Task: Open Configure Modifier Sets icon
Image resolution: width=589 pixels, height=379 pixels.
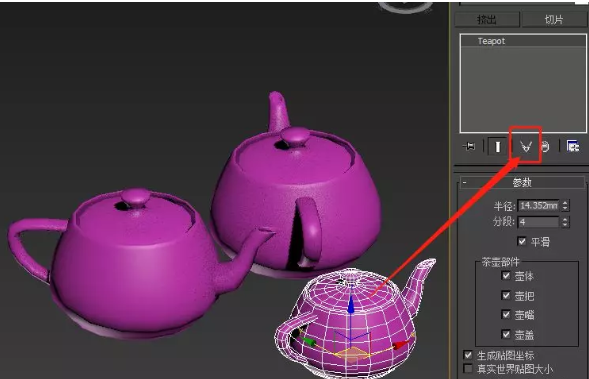Action: pyautogui.click(x=572, y=146)
